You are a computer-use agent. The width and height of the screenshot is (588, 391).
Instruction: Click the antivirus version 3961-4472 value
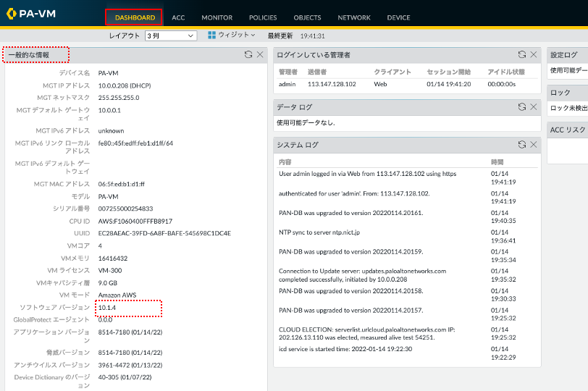click(x=130, y=365)
